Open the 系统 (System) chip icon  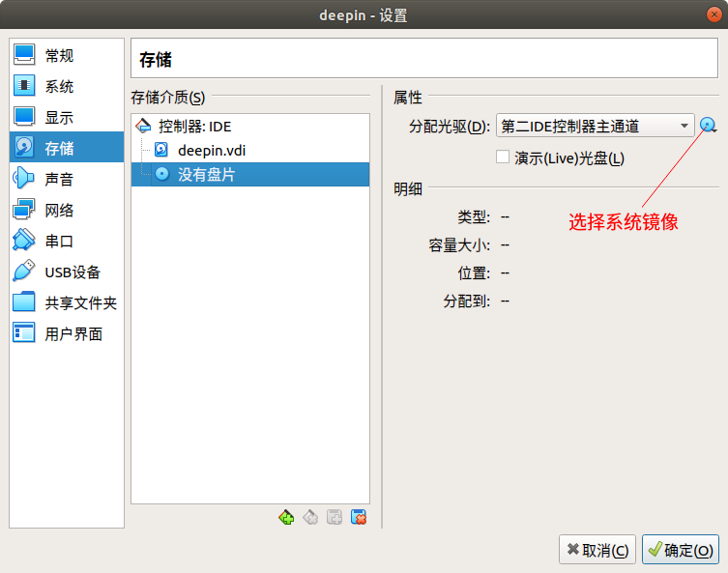point(23,86)
